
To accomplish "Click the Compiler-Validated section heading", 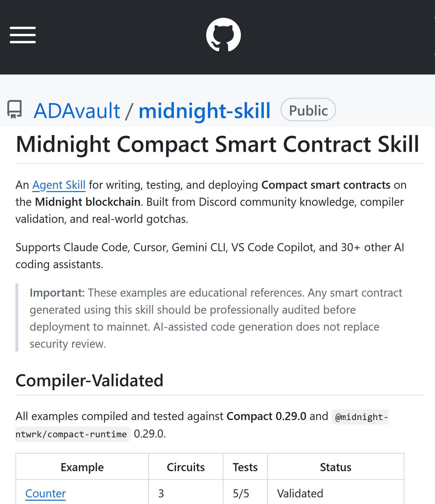I will [x=89, y=380].
